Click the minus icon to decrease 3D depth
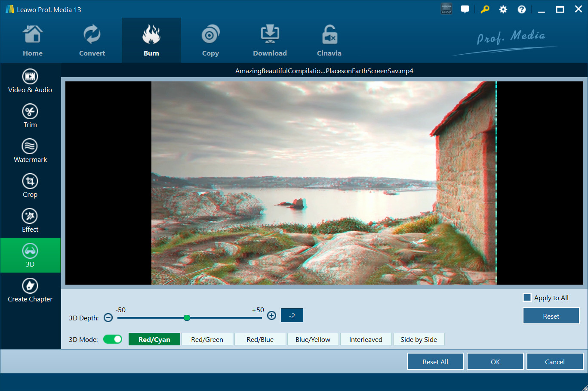 click(108, 318)
